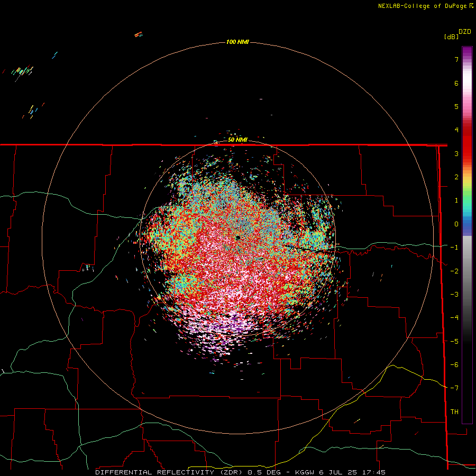This screenshot has width=476, height=476.
Task: Click the 17:45 time stamp in caption
Action: tap(373, 472)
